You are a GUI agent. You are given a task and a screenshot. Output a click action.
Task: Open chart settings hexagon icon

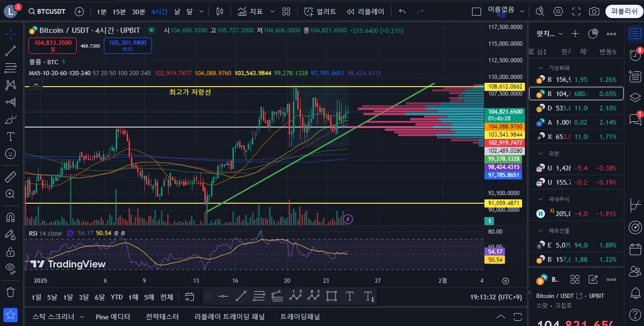pos(558,11)
